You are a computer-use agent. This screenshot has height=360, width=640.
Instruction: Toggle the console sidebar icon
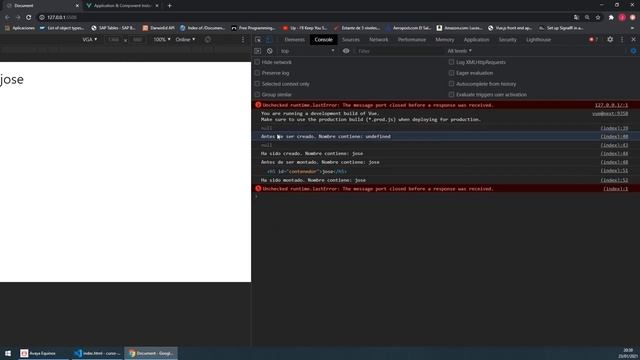point(258,51)
